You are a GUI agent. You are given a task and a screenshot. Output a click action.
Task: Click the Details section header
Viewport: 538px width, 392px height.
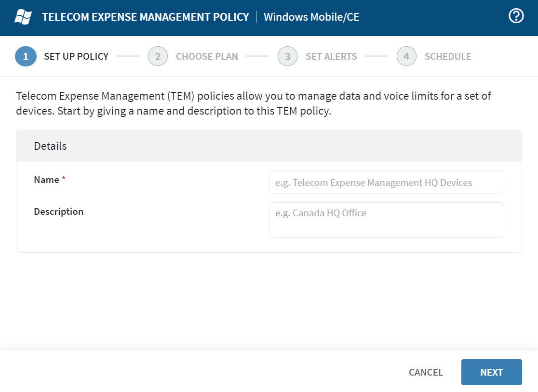pyautogui.click(x=50, y=146)
